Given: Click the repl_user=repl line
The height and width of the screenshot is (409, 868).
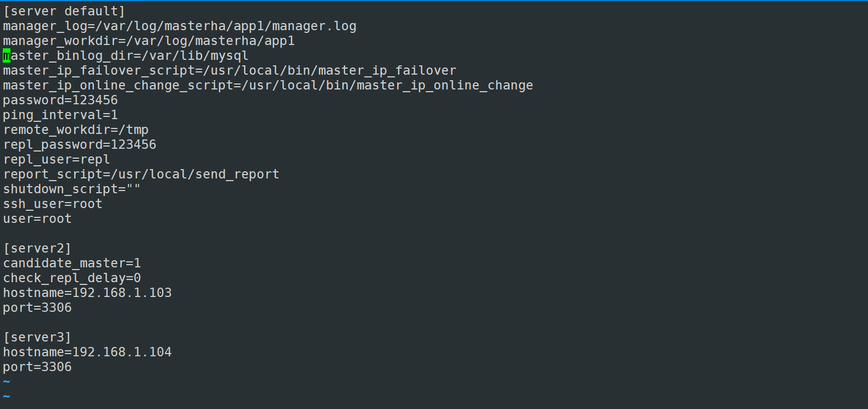Looking at the screenshot, I should pyautogui.click(x=57, y=160).
